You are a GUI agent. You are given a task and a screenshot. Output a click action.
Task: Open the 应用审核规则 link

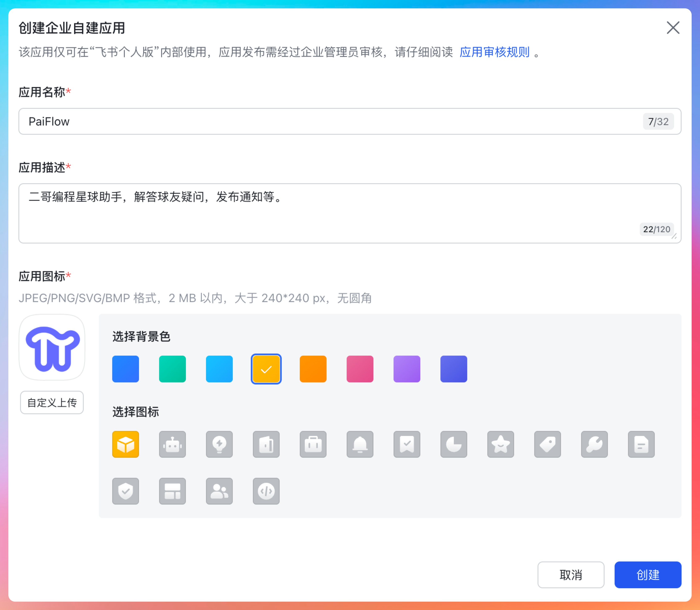point(494,52)
